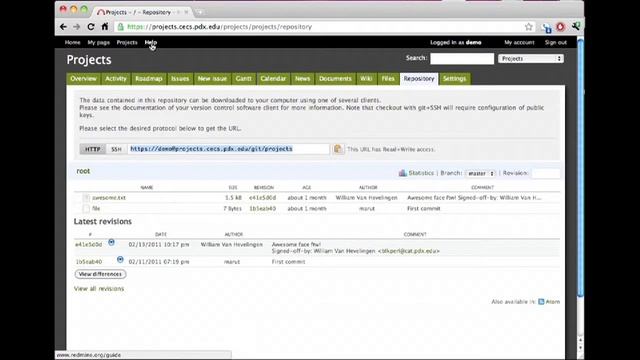Click the red circular extension icon
The image size is (640, 360).
click(560, 27)
